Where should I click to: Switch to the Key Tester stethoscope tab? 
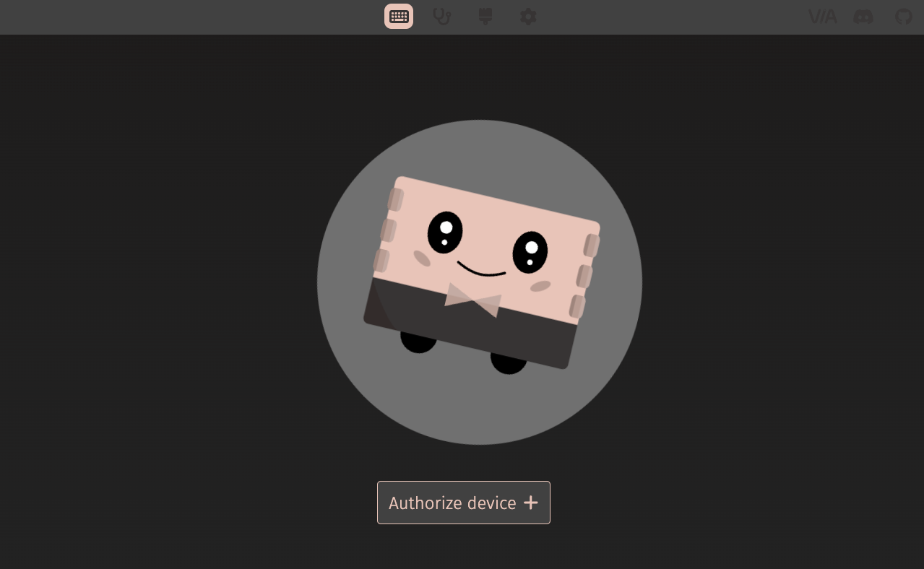point(442,17)
